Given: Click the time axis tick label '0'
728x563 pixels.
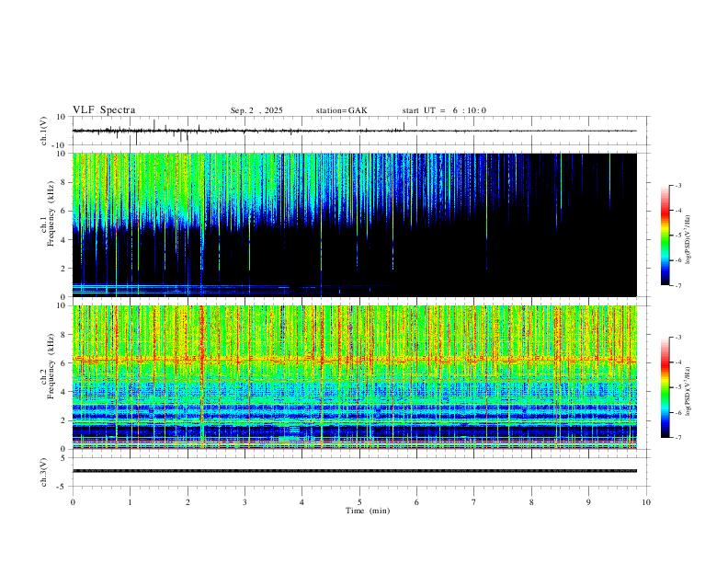Looking at the screenshot, I should pyautogui.click(x=73, y=502).
